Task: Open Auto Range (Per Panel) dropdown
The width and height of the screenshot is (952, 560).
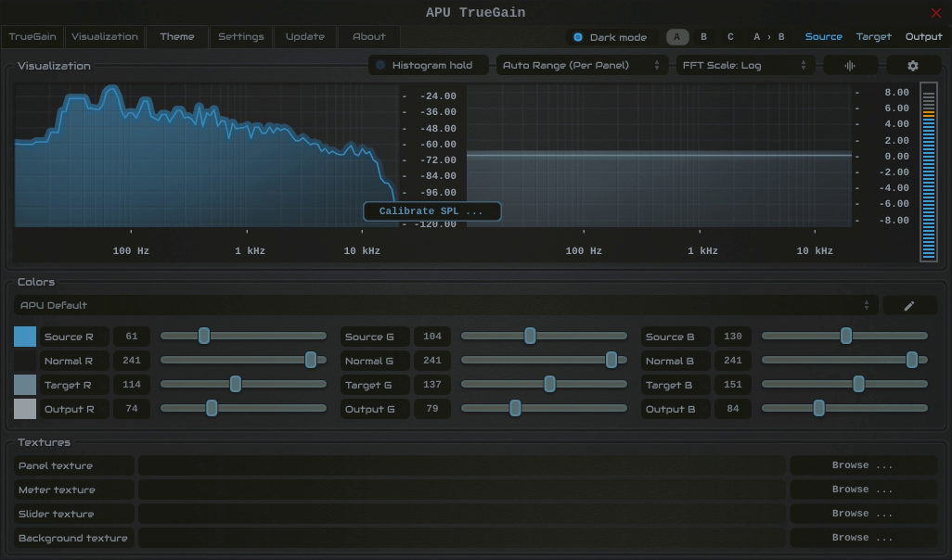Action: (582, 66)
